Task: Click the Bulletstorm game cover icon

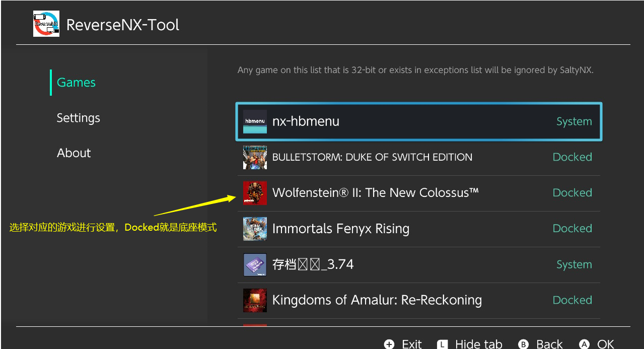Action: (x=255, y=157)
